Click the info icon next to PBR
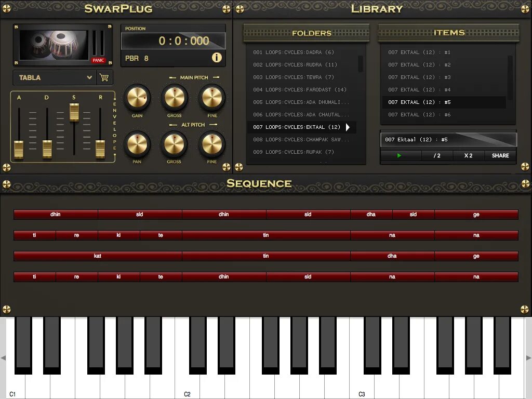 [x=217, y=58]
